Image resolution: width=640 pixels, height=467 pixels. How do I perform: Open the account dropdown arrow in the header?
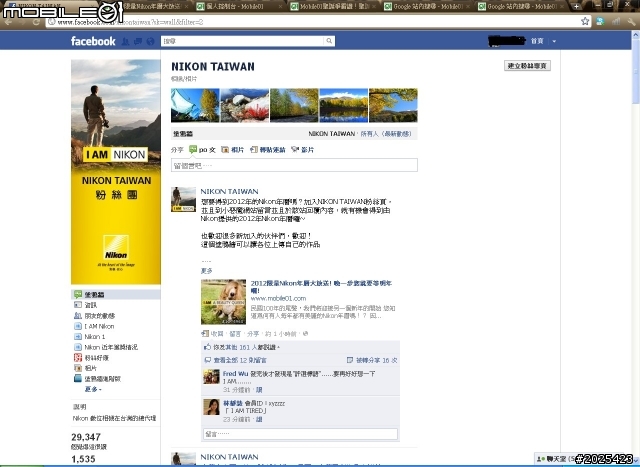[554, 41]
